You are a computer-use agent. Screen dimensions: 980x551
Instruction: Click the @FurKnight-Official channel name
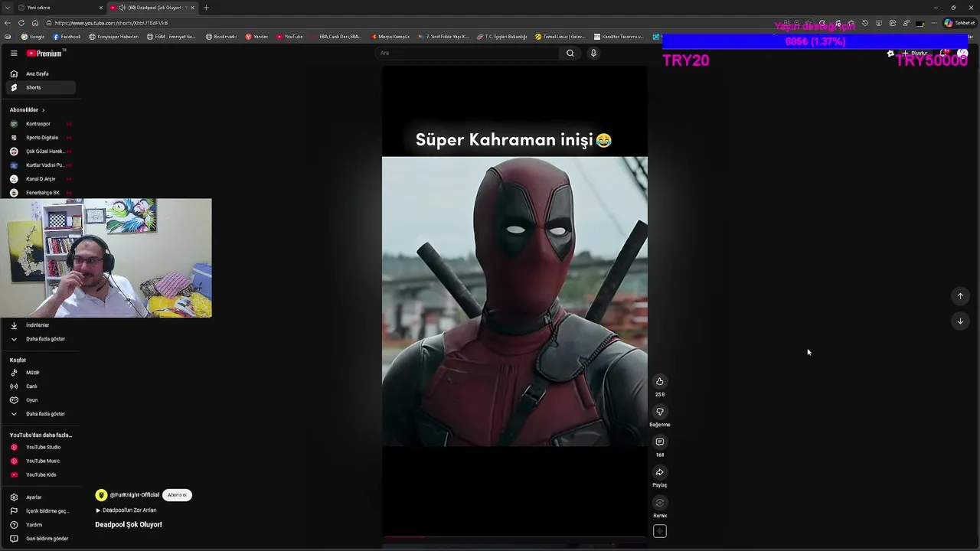135,495
